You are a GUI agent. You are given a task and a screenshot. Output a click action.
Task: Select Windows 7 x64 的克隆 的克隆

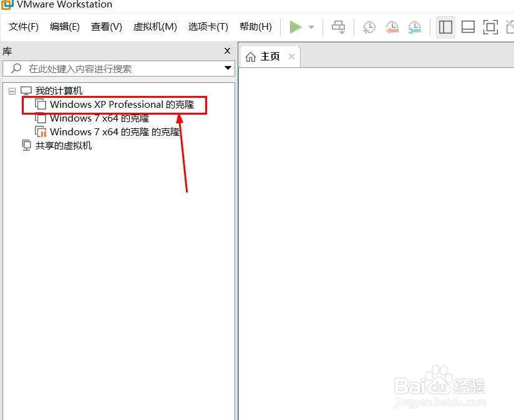click(x=114, y=132)
